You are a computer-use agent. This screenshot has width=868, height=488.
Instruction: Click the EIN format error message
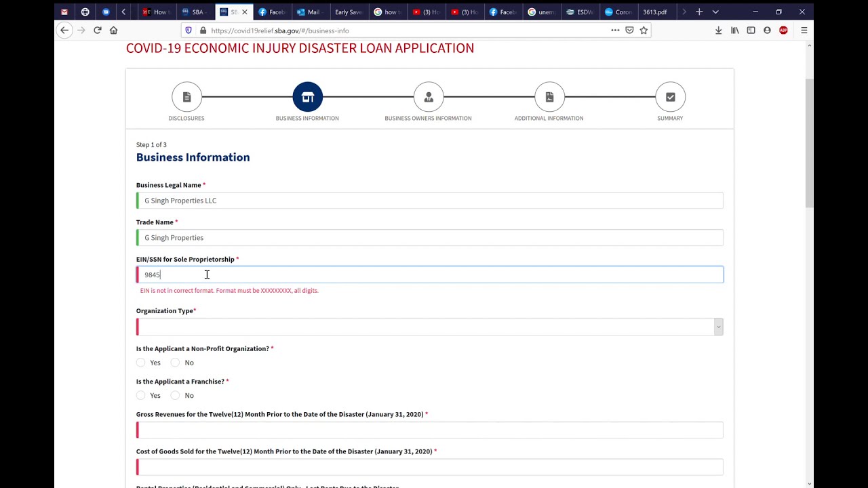pyautogui.click(x=229, y=291)
